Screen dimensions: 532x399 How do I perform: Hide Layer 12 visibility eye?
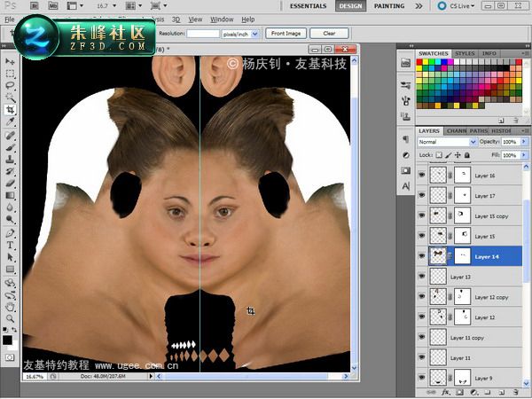click(422, 317)
